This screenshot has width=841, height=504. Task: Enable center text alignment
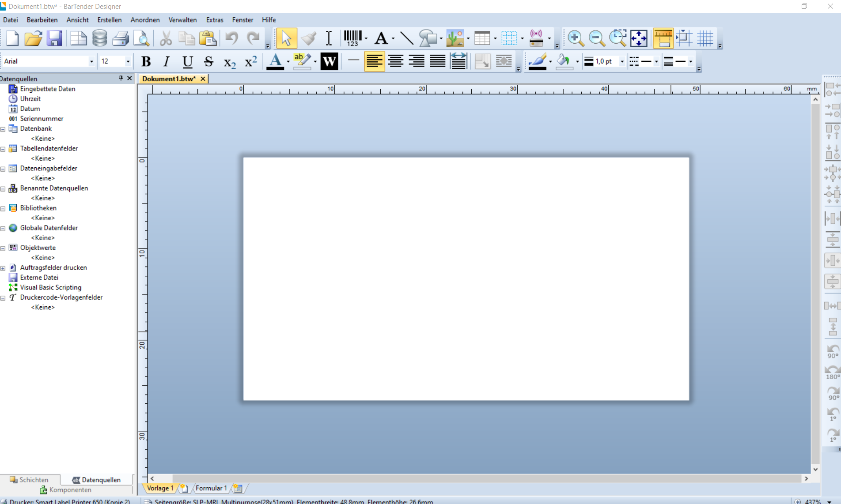pos(395,61)
